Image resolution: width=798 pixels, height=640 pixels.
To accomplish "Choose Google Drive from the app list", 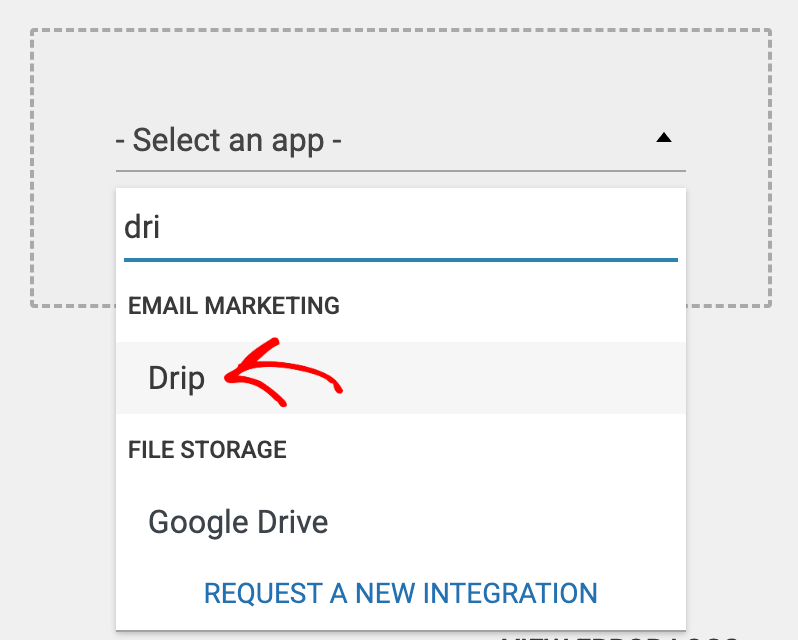I will tap(401, 522).
